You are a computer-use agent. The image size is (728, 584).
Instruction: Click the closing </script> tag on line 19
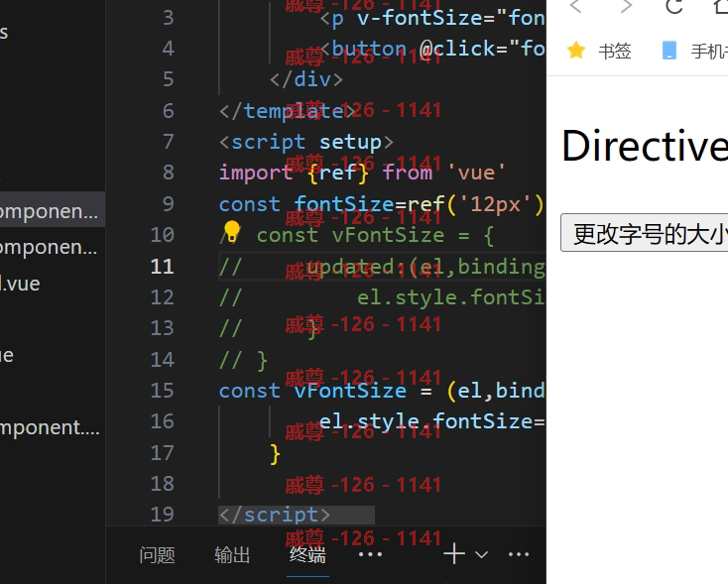click(275, 515)
